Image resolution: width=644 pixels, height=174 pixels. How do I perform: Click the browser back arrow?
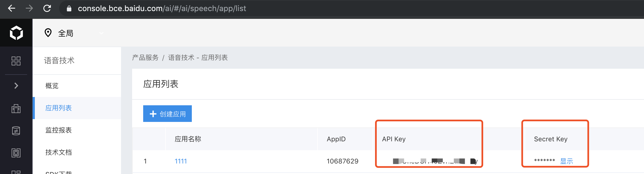point(11,8)
